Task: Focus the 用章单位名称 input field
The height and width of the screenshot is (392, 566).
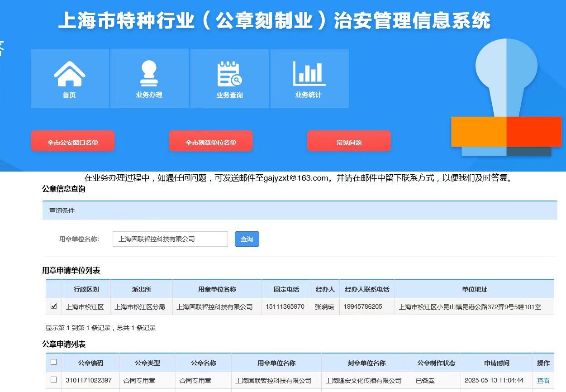Action: (x=170, y=239)
